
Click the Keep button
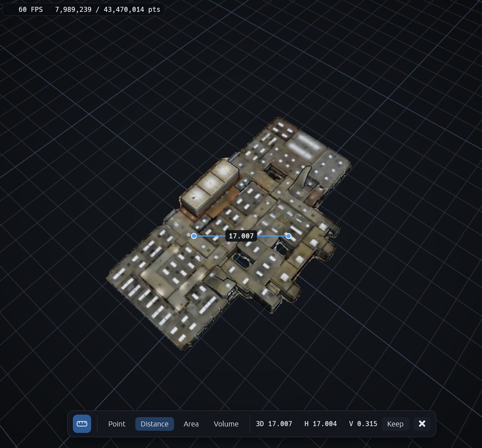(395, 424)
